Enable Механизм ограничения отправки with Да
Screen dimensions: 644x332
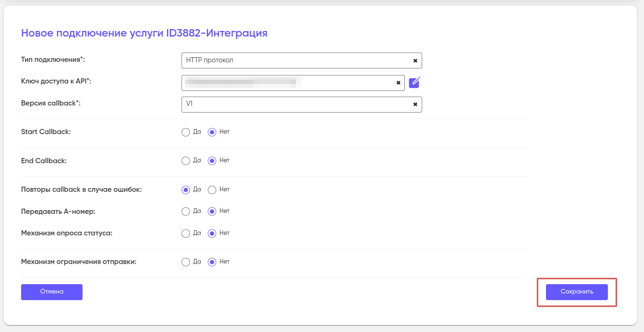186,262
